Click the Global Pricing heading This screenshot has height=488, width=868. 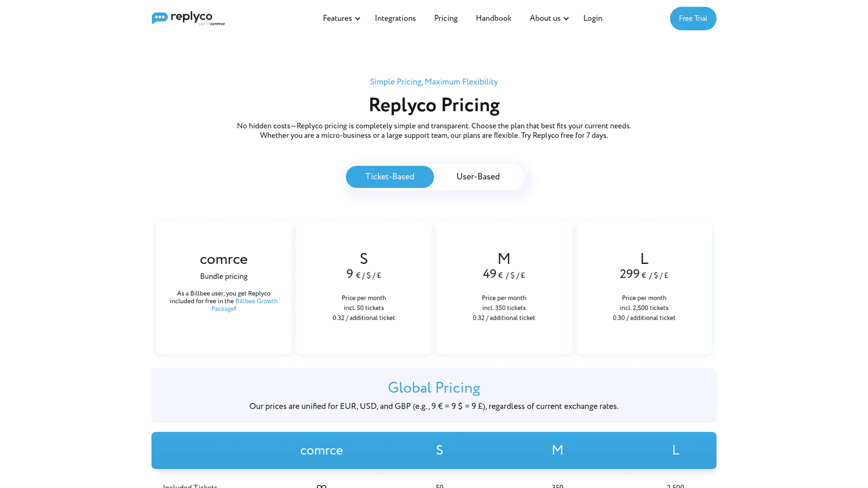tap(434, 388)
